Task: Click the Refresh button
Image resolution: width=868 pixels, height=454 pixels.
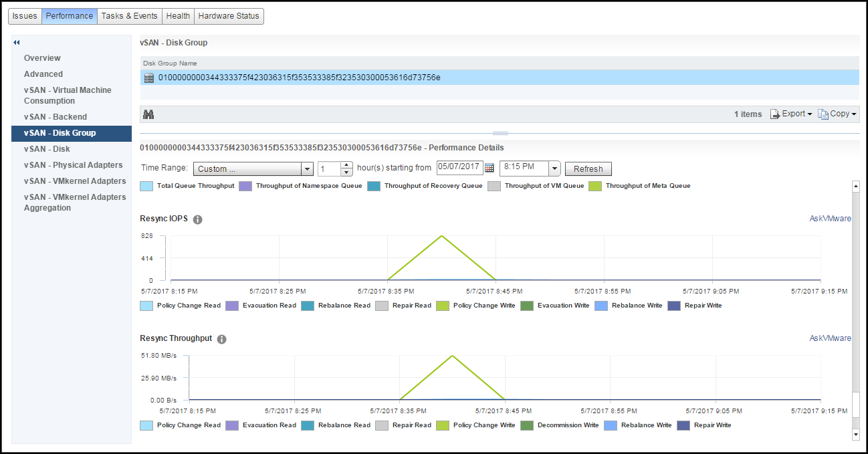Action: point(588,168)
